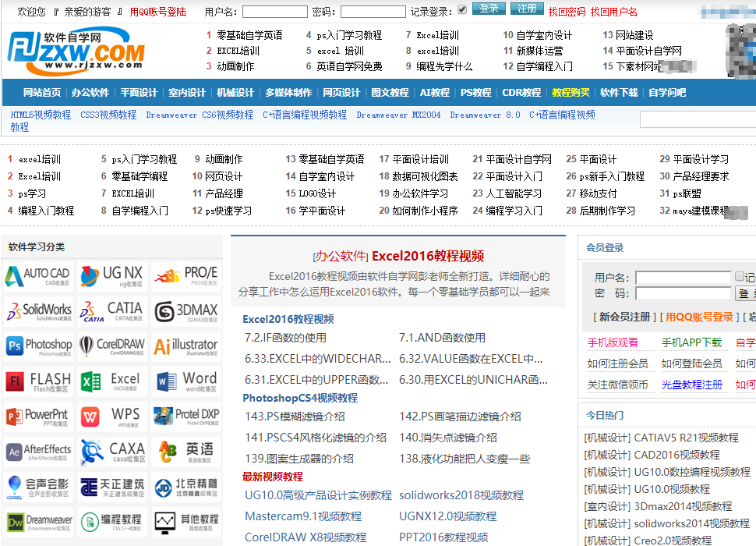Select the AUTO CAD tutorial icon
This screenshot has height=546, width=756.
(38, 276)
